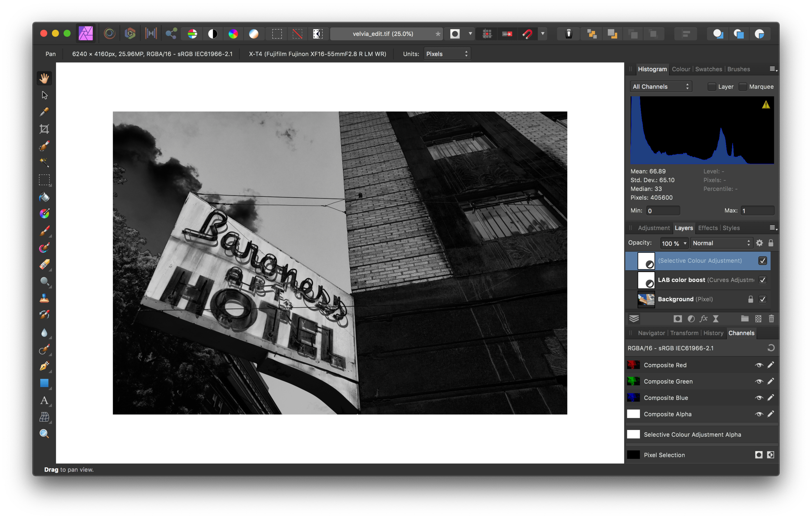Select the Crop tool
The image size is (812, 519).
coord(44,129)
